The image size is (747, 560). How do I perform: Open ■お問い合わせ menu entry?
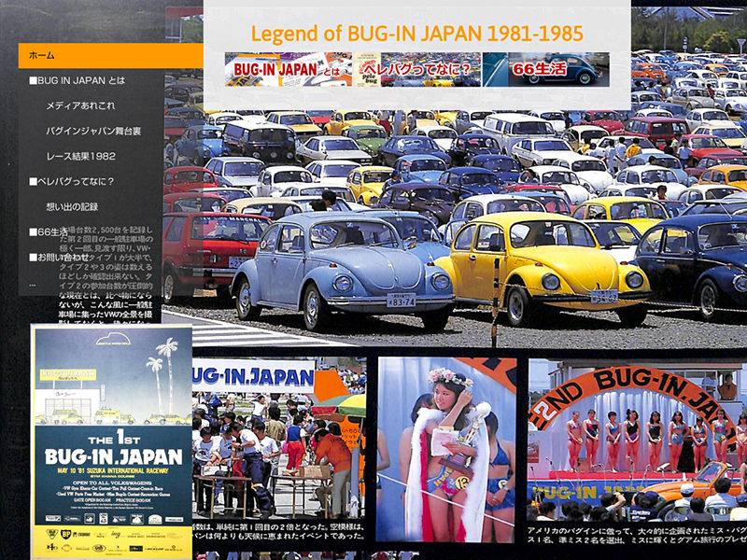(x=59, y=258)
